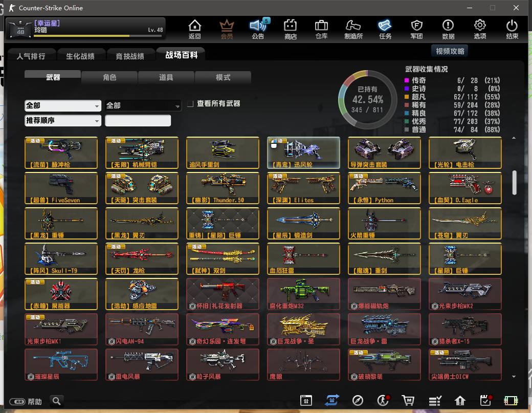The image size is (532, 413).
Task: Click the blue swap arrows icon in bottom bar
Action: tap(332, 400)
